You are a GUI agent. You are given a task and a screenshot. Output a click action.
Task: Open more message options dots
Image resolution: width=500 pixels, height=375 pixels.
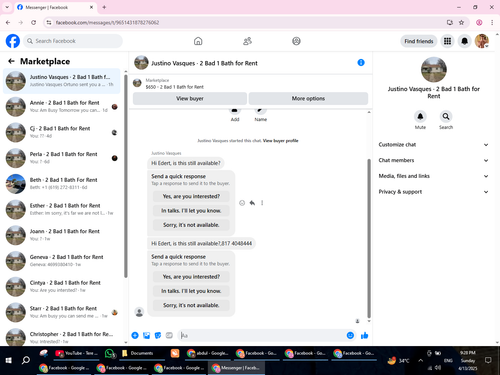pos(262,203)
